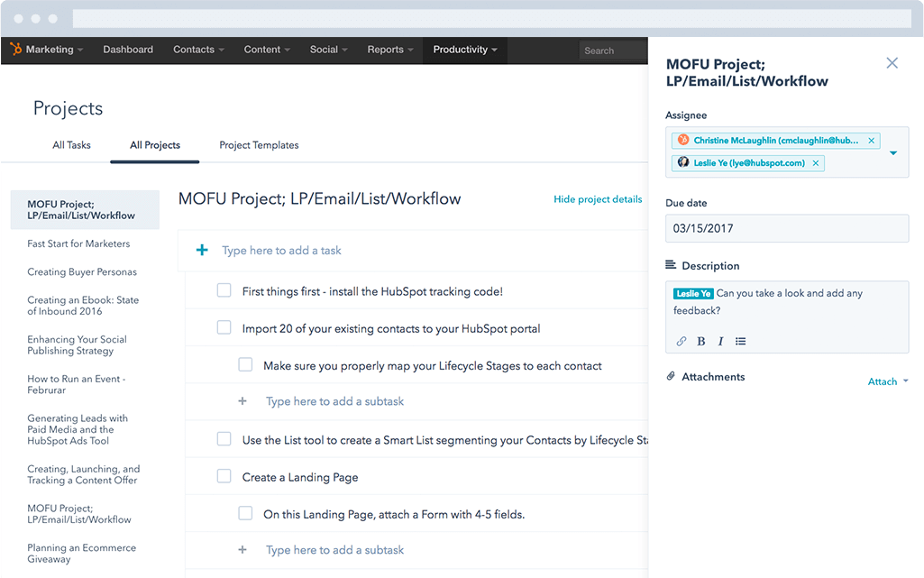Click the Due date field
The width and height of the screenshot is (924, 578).
tap(786, 228)
